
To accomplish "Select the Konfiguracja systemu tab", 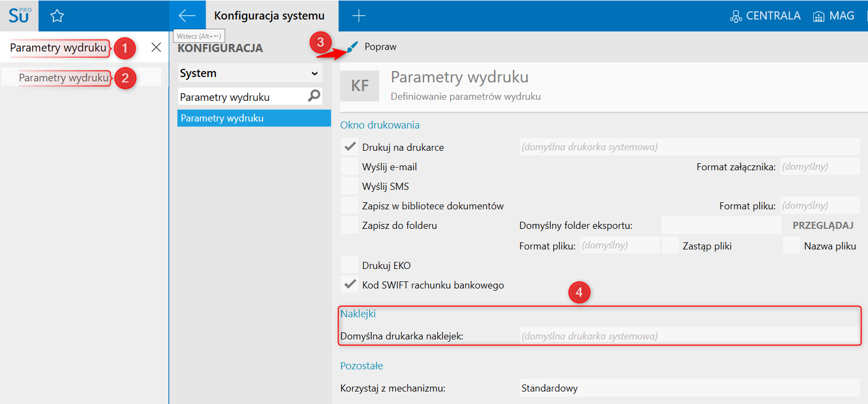I will click(269, 16).
